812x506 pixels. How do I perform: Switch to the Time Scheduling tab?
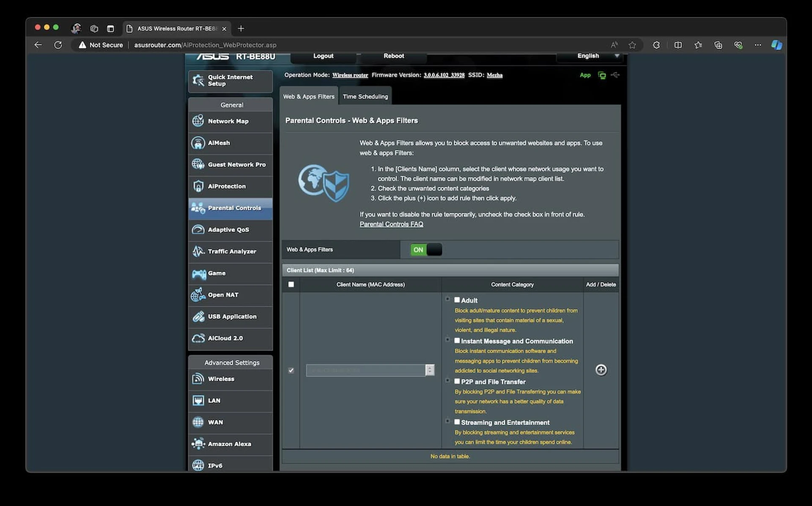[365, 96]
